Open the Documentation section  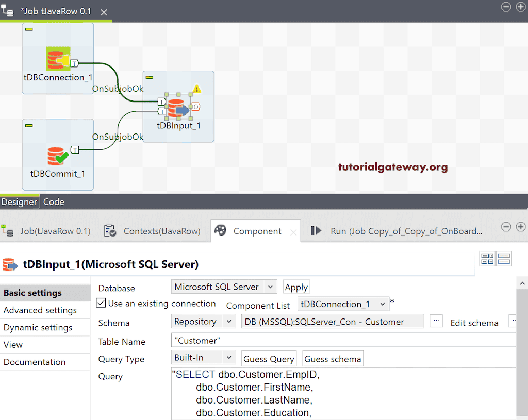click(x=45, y=362)
